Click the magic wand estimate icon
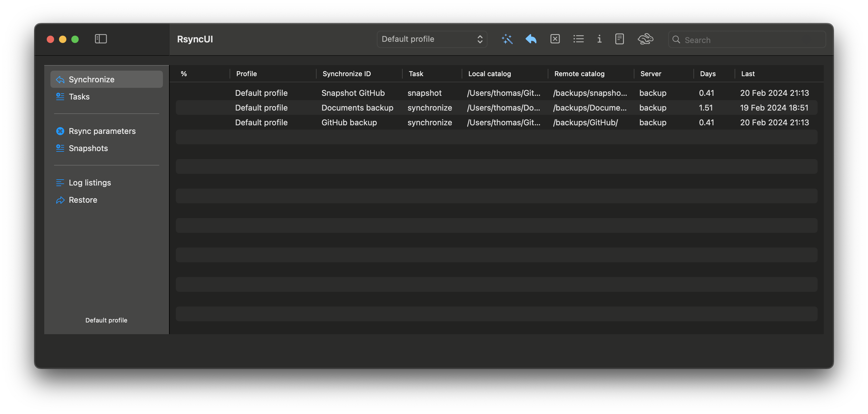Image resolution: width=868 pixels, height=414 pixels. coord(507,39)
